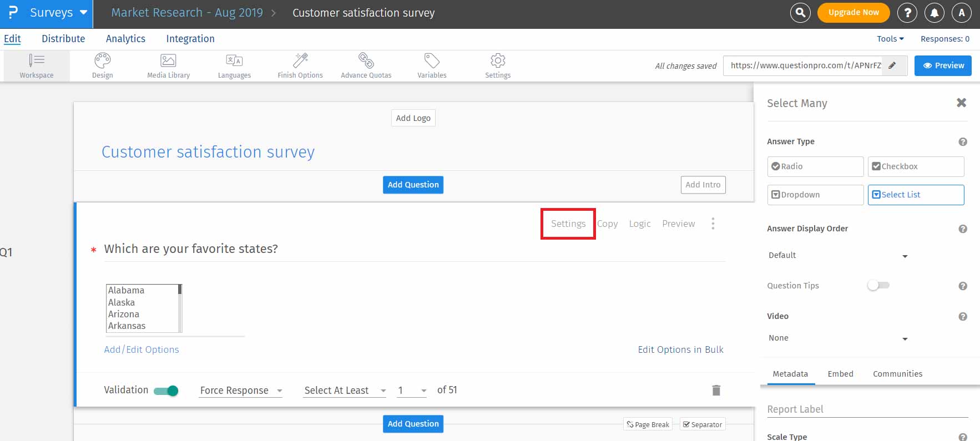
Task: Click the Report Label input field
Action: coord(867,409)
